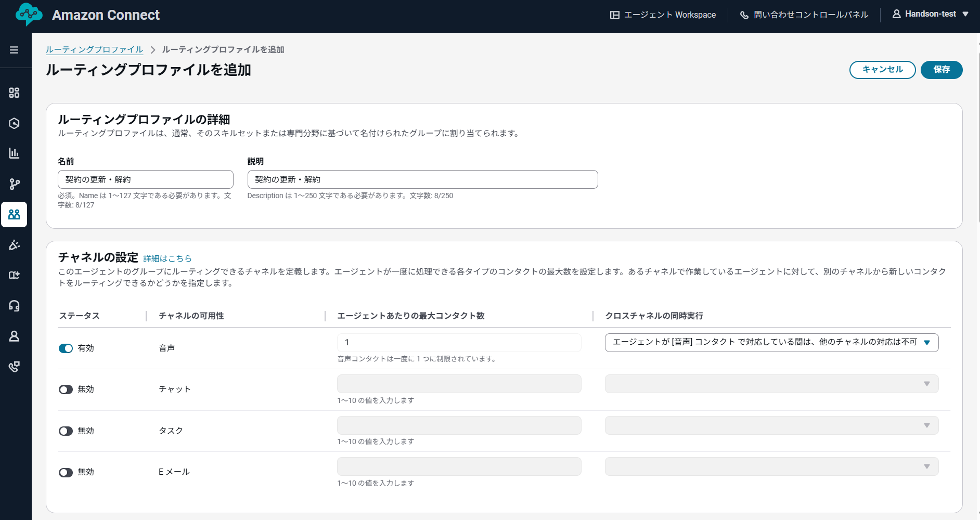The image size is (980, 520).
Task: Open the sidebar navigation hamburger menu
Action: point(14,49)
